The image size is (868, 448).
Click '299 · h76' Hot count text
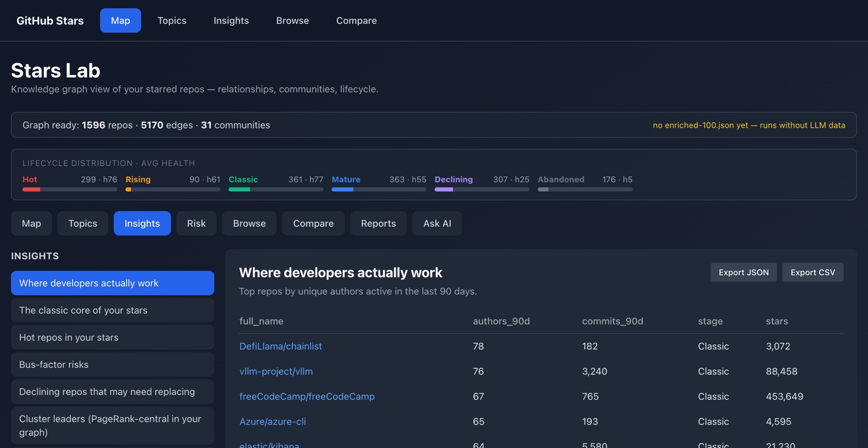point(99,179)
